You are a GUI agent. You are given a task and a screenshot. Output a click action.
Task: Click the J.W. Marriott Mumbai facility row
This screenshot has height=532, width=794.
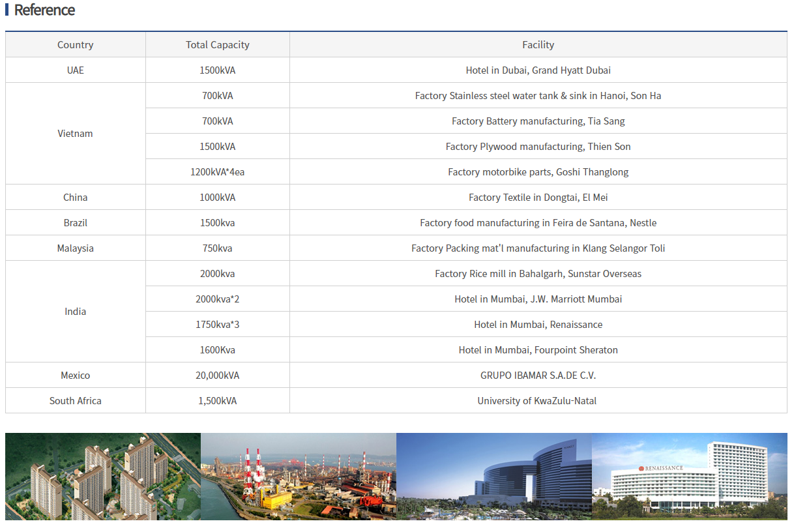[538, 299]
